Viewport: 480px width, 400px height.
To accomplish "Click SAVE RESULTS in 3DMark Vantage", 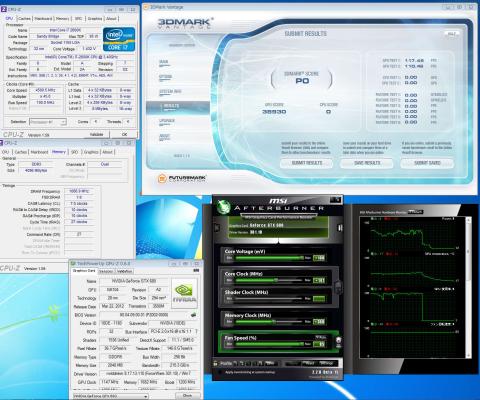I will pyautogui.click(x=367, y=163).
